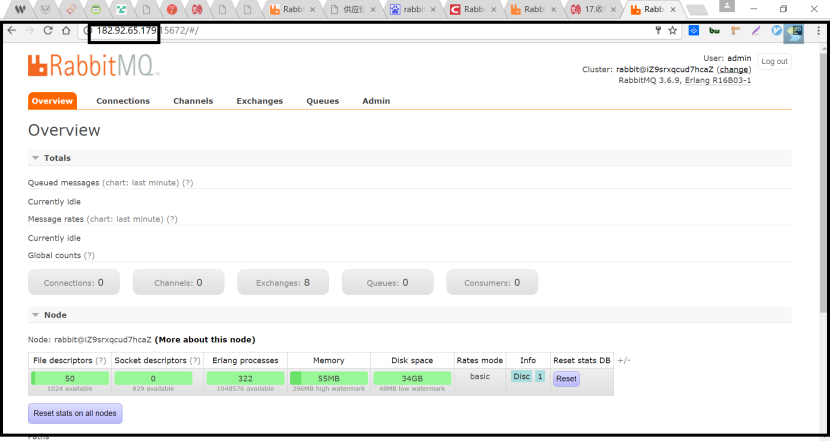Bookmark this page with star icon
830x441 pixels.
coord(672,31)
